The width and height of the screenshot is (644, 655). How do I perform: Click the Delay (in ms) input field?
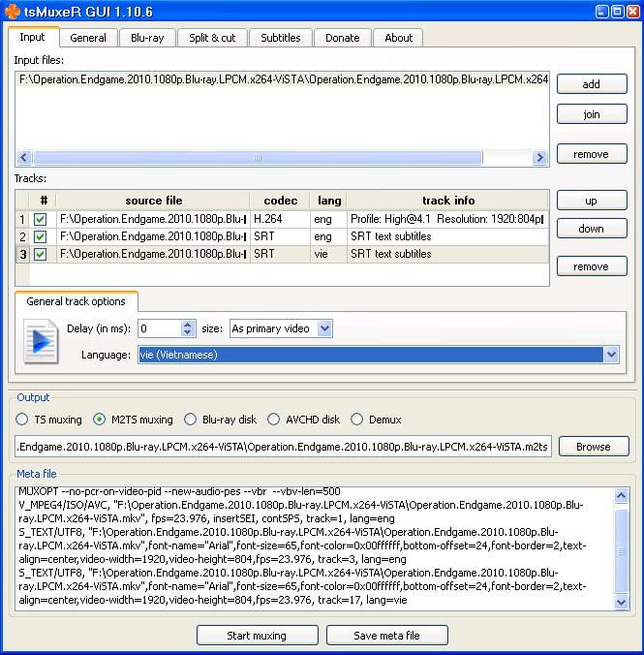click(160, 328)
